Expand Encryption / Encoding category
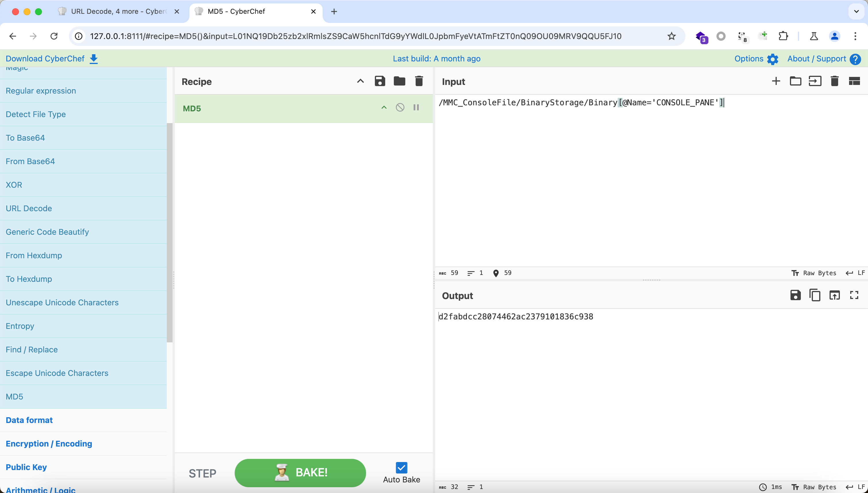868x493 pixels. pos(49,444)
